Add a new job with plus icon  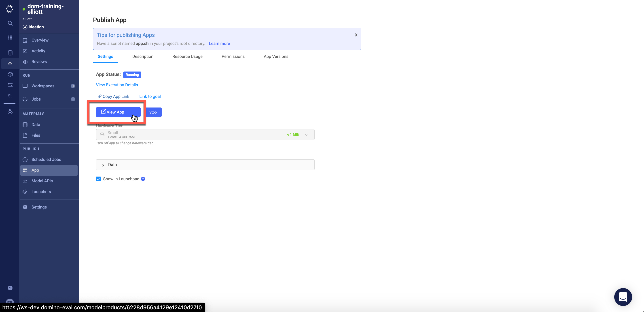tap(73, 99)
